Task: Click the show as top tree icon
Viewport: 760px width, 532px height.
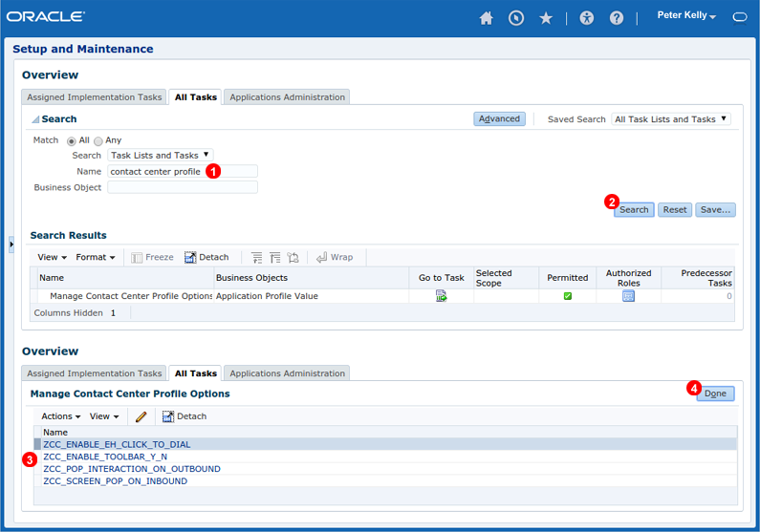Action: pos(293,258)
